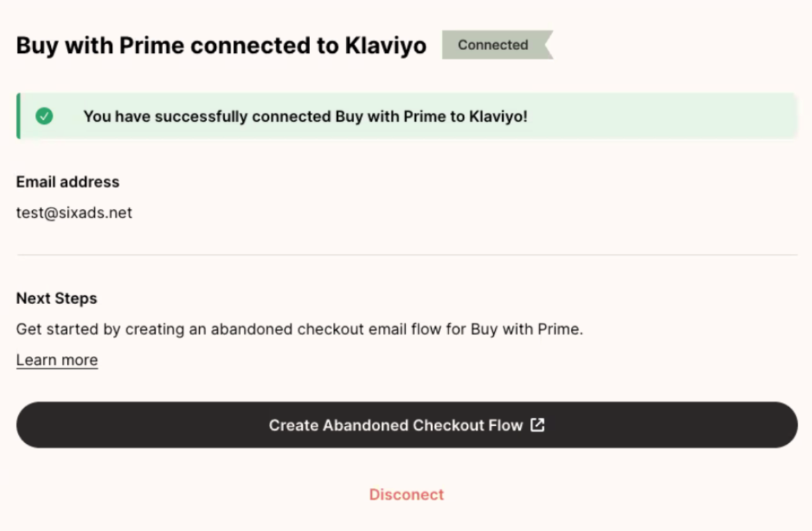Open the Learn more link
The image size is (812, 531).
point(57,360)
